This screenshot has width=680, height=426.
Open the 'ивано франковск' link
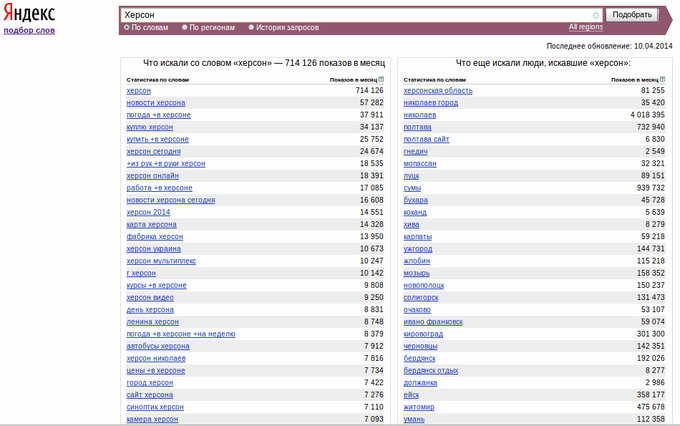pos(433,322)
